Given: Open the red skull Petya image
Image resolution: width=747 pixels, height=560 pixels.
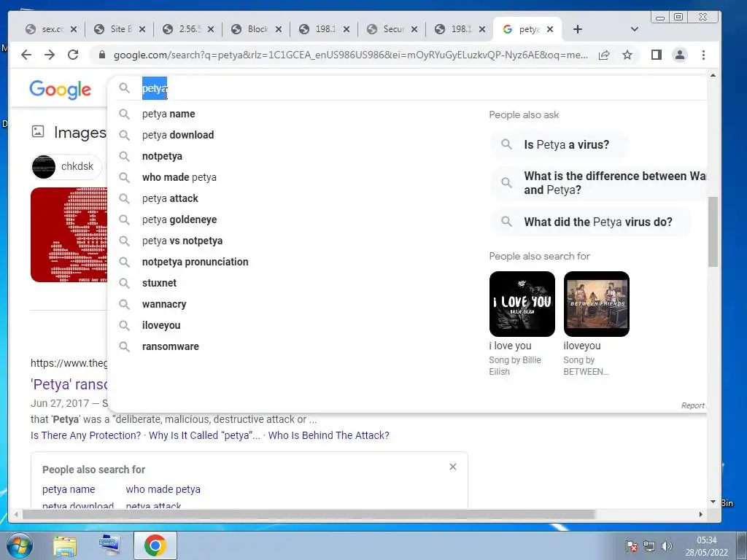Looking at the screenshot, I should coord(69,234).
